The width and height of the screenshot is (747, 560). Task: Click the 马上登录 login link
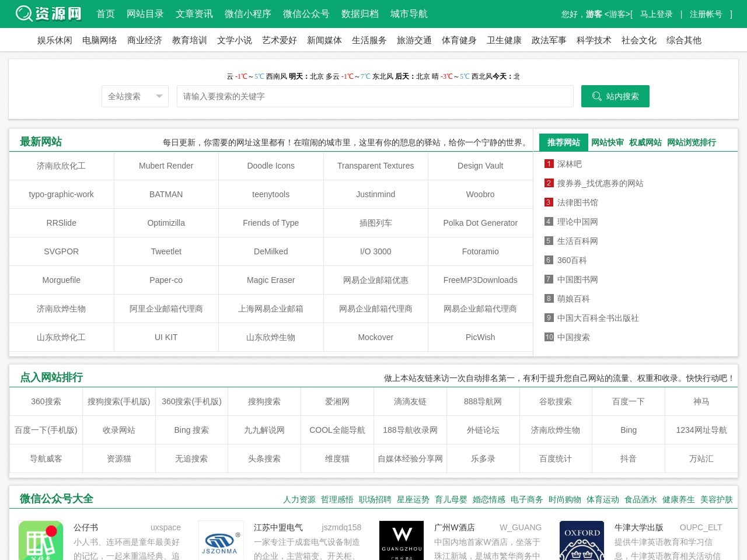(x=656, y=14)
